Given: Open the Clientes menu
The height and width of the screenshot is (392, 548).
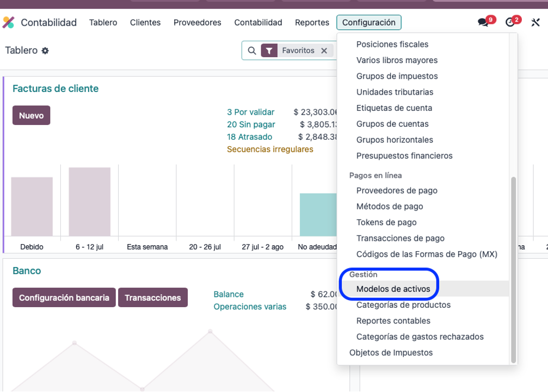Looking at the screenshot, I should click(x=145, y=22).
